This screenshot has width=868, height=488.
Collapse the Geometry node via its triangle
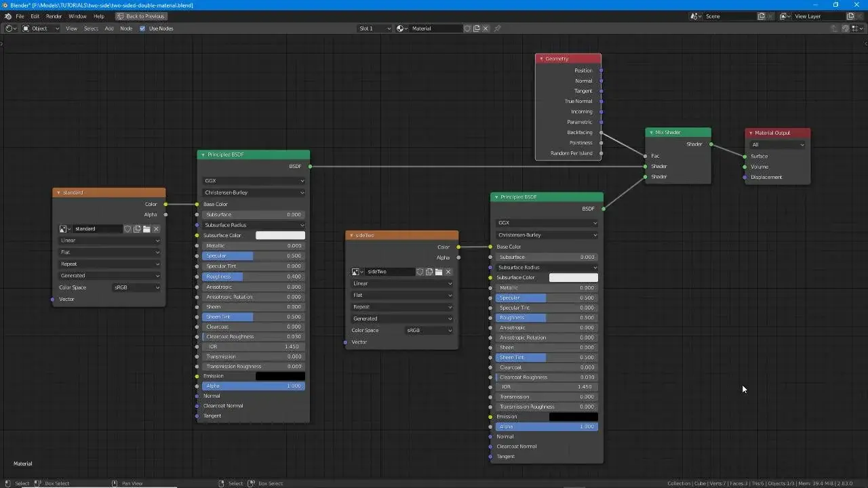click(x=541, y=59)
